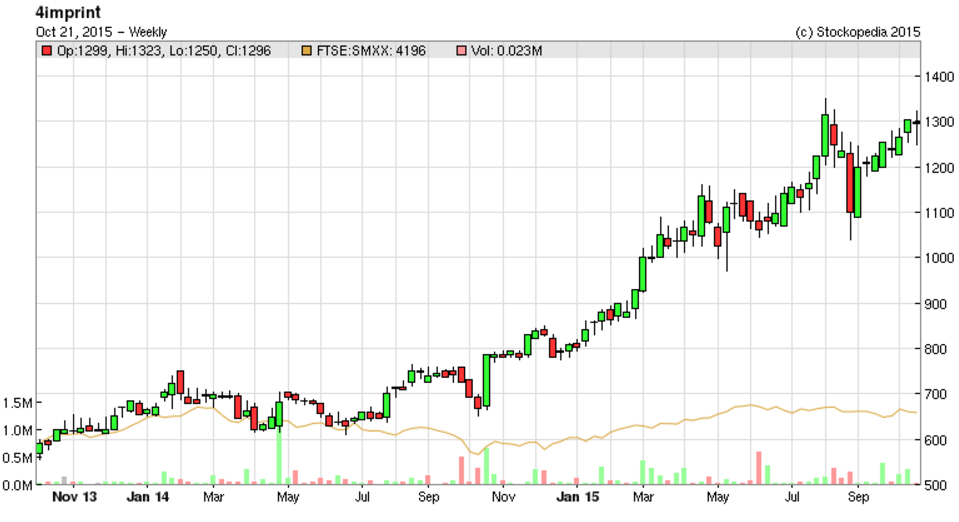959x522 pixels.
Task: Click the 0.0M volume axis label
Action: pos(17,485)
